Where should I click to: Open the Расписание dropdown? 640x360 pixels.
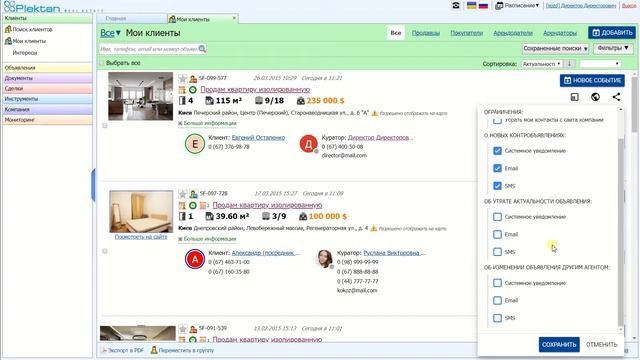[517, 5]
